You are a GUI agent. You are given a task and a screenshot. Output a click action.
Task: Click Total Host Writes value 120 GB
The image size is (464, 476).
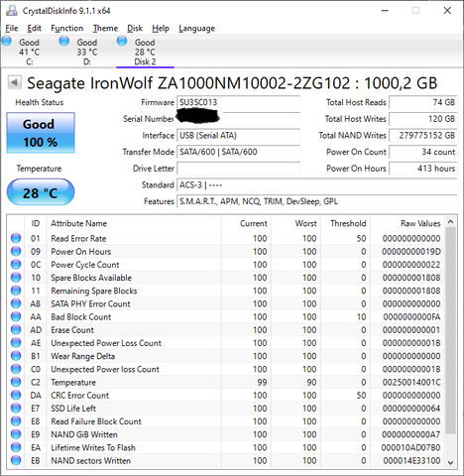[423, 119]
